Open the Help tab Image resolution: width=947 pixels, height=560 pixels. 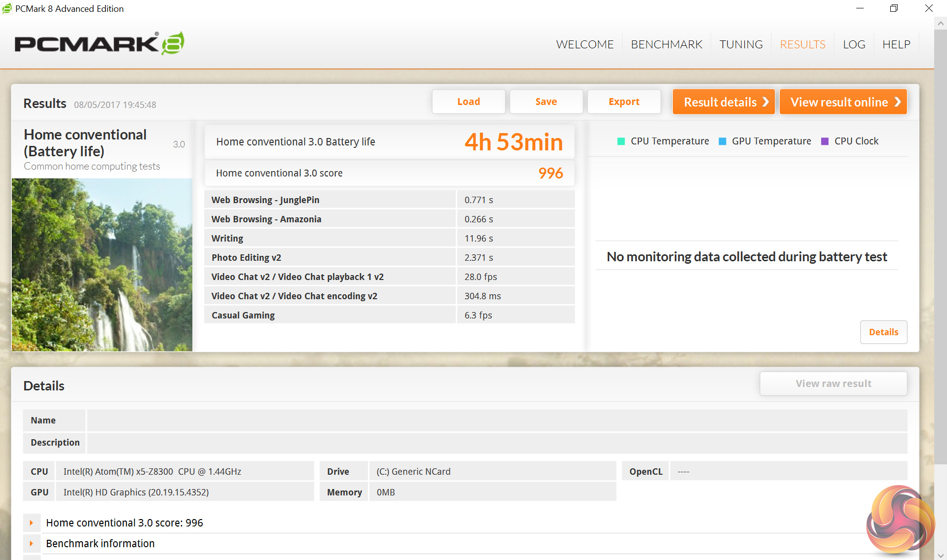[x=896, y=44]
